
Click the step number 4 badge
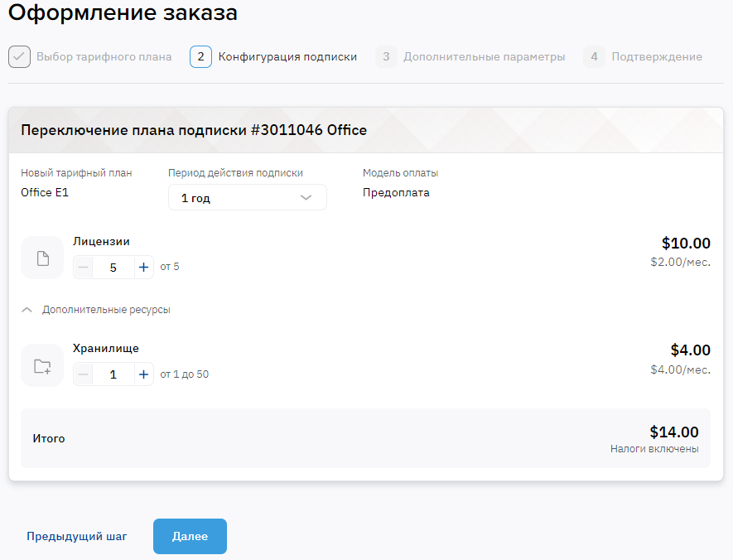coord(594,56)
